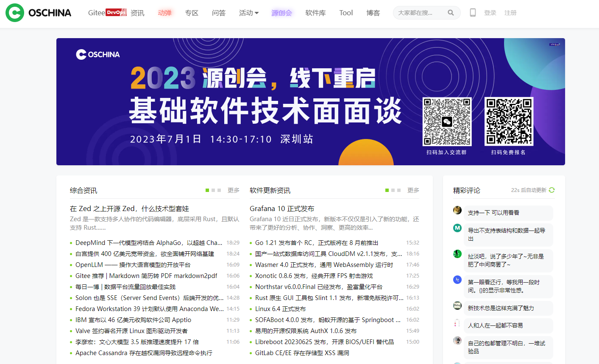Viewport: 599px width, 364px height.
Task: Open DeepMind 下一代模型将结合 AlphaGo article
Action: click(149, 243)
